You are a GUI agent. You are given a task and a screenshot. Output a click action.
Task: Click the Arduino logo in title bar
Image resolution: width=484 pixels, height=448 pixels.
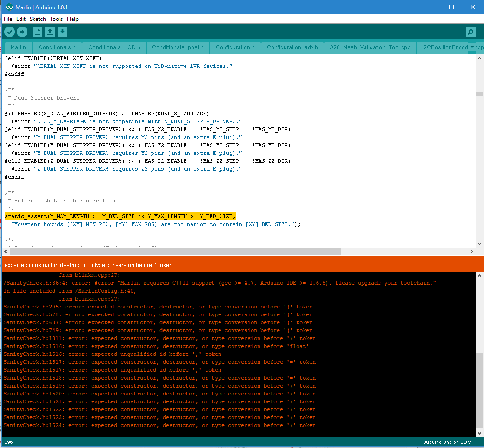[9, 7]
